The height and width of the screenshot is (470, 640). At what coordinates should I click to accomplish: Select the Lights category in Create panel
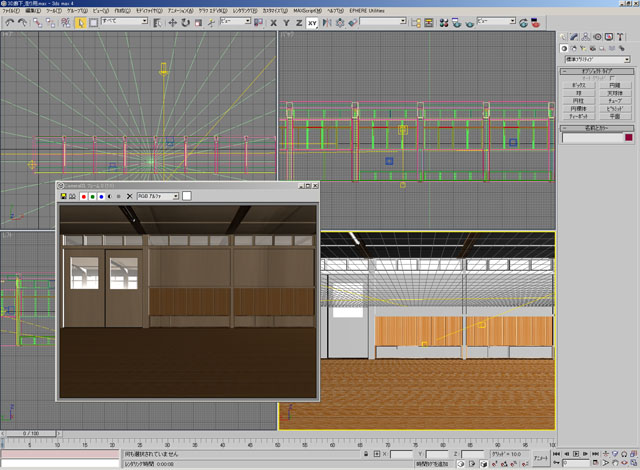pos(582,48)
